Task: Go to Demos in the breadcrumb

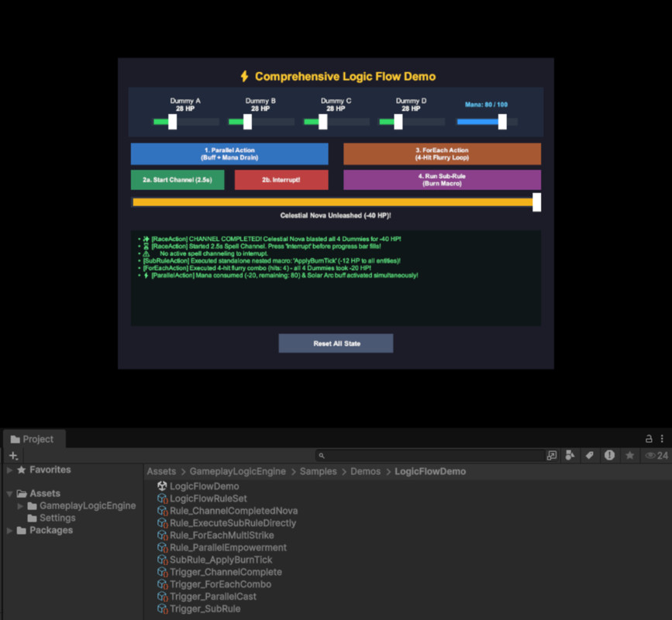Action: pos(365,471)
